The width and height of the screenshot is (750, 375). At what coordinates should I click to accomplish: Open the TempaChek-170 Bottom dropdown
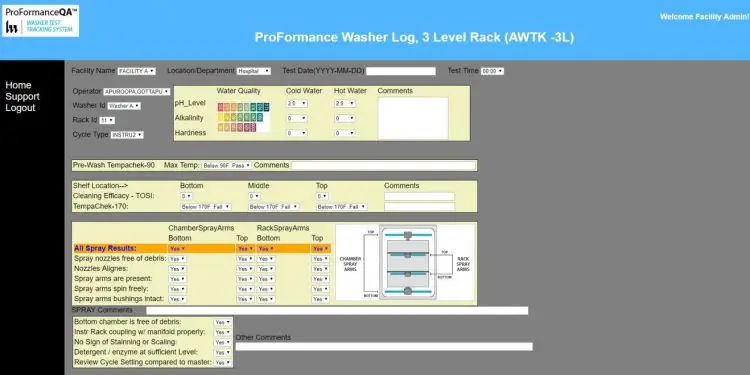point(206,207)
